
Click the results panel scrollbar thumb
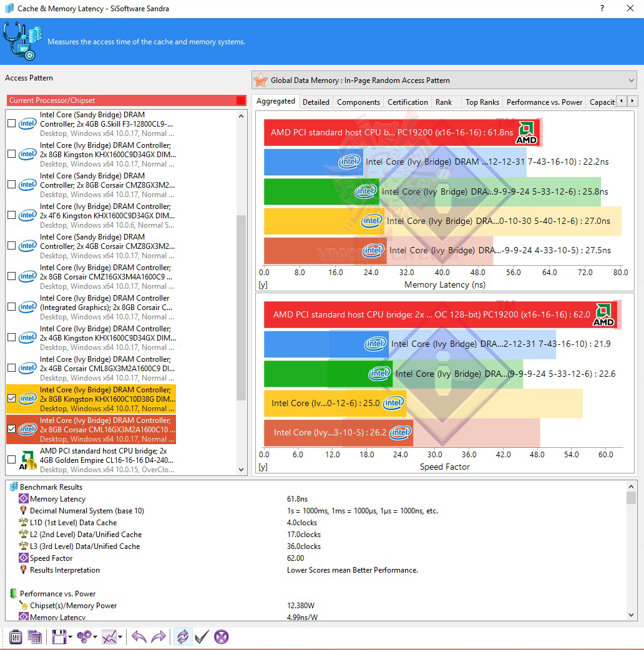(x=631, y=497)
